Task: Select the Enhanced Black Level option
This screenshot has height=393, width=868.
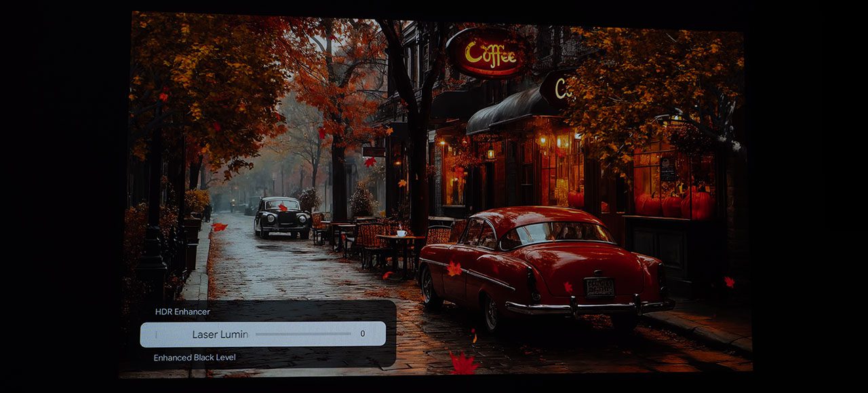Action: pos(195,357)
